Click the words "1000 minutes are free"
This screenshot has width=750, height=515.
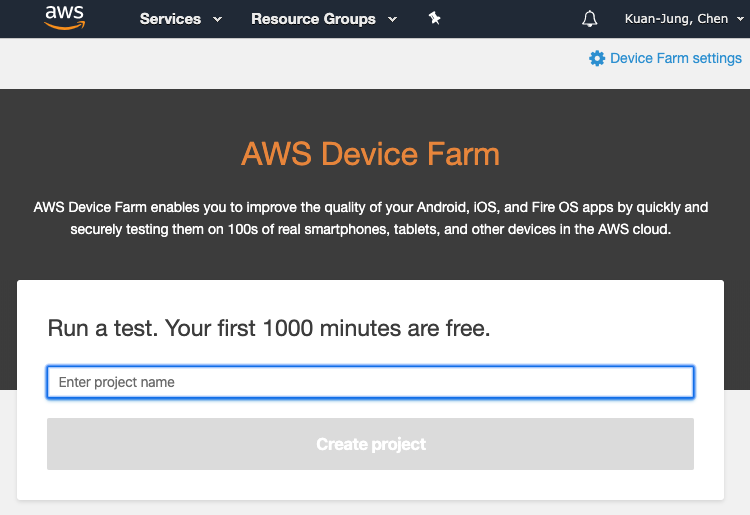(376, 328)
